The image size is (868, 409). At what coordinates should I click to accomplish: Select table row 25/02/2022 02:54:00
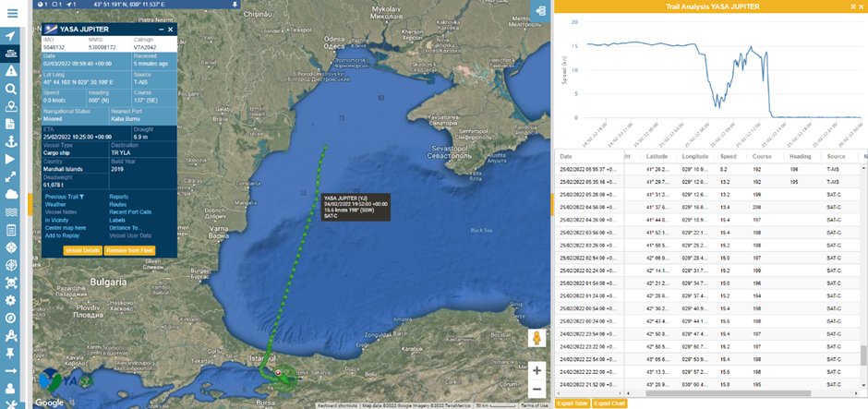[x=707, y=258]
